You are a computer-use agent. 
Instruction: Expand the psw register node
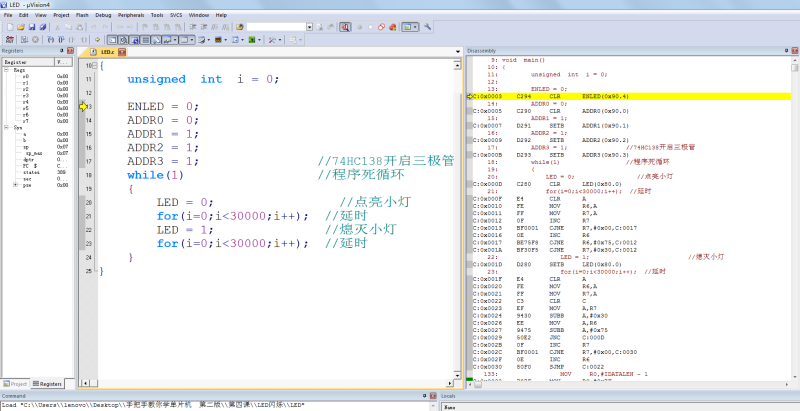tap(15, 185)
